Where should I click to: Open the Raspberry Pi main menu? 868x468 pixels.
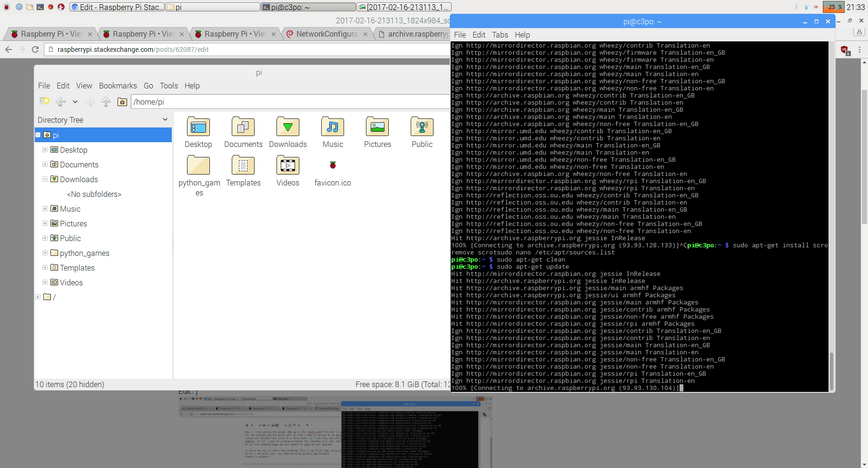click(x=7, y=7)
